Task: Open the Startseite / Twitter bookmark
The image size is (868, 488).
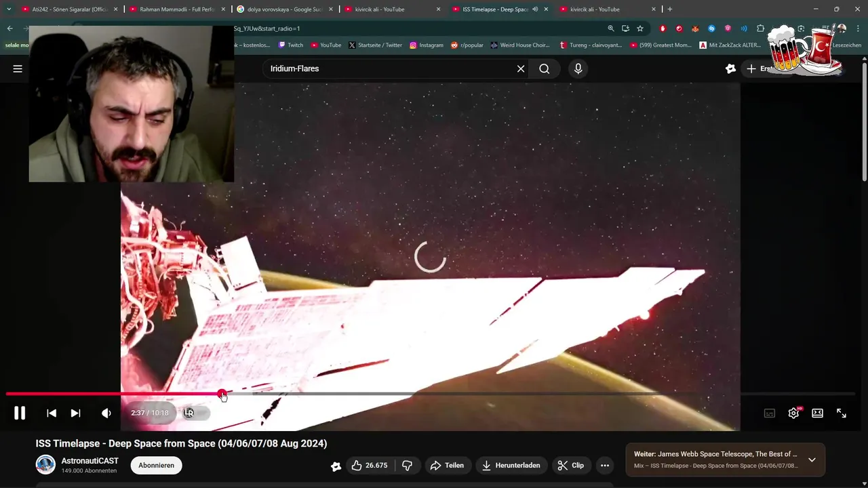Action: [x=375, y=45]
